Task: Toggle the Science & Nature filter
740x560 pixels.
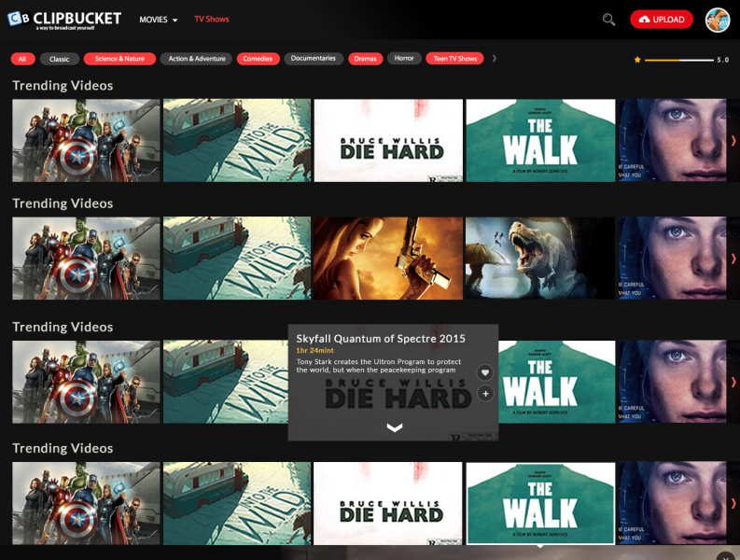Action: pyautogui.click(x=119, y=59)
